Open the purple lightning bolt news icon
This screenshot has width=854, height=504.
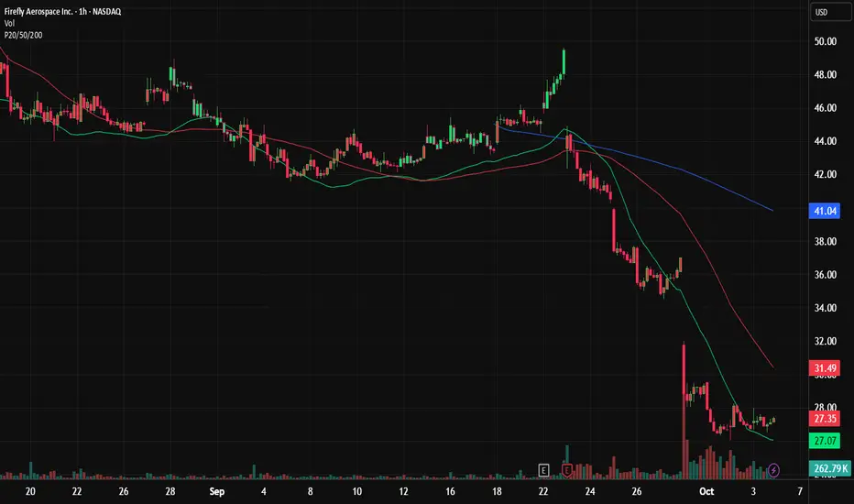pyautogui.click(x=773, y=470)
